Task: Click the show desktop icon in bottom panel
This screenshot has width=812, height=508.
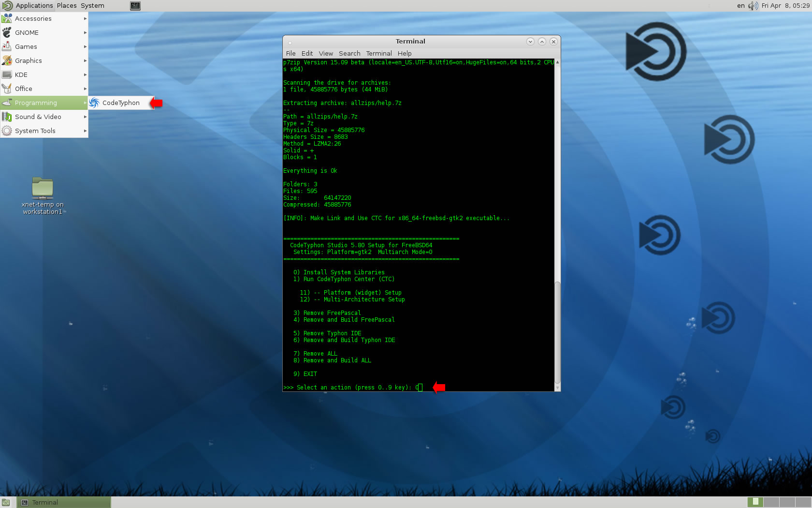Action: coord(6,502)
